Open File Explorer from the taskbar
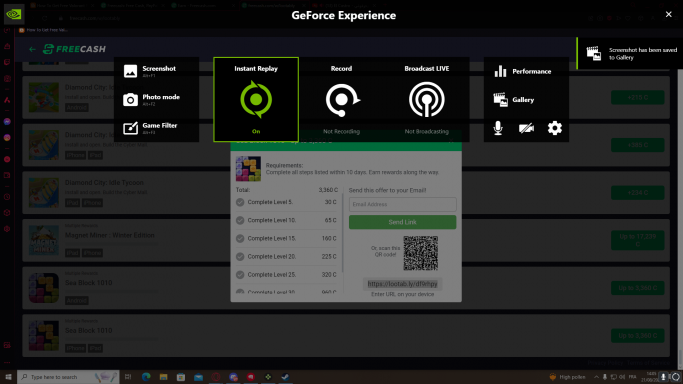The image size is (683, 384). click(163, 377)
